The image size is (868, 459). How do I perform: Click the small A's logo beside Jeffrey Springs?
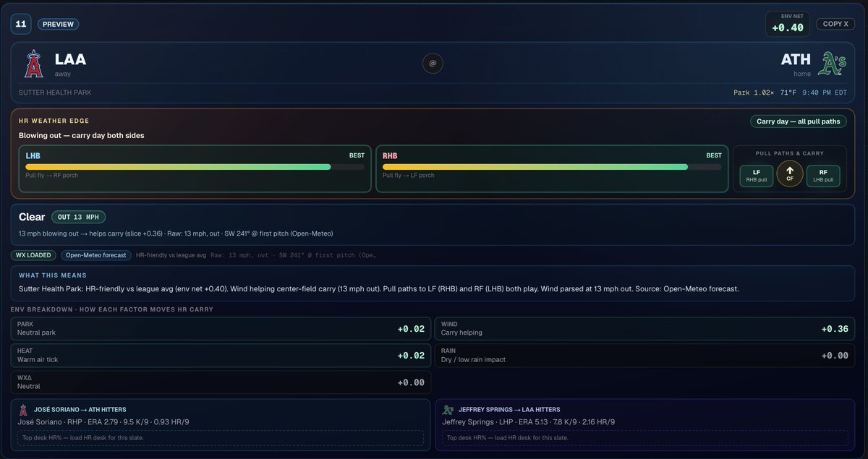tap(448, 409)
